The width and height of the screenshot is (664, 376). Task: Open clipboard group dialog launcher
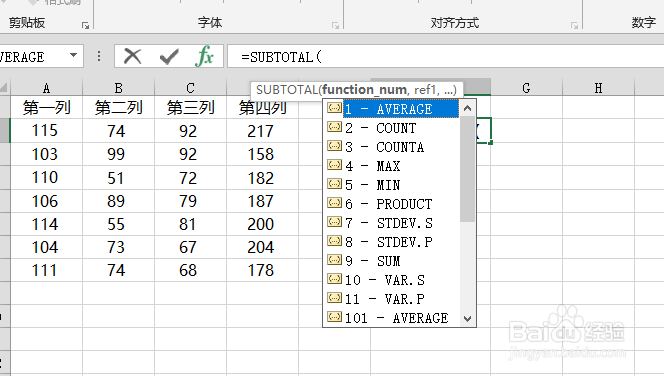(x=86, y=25)
